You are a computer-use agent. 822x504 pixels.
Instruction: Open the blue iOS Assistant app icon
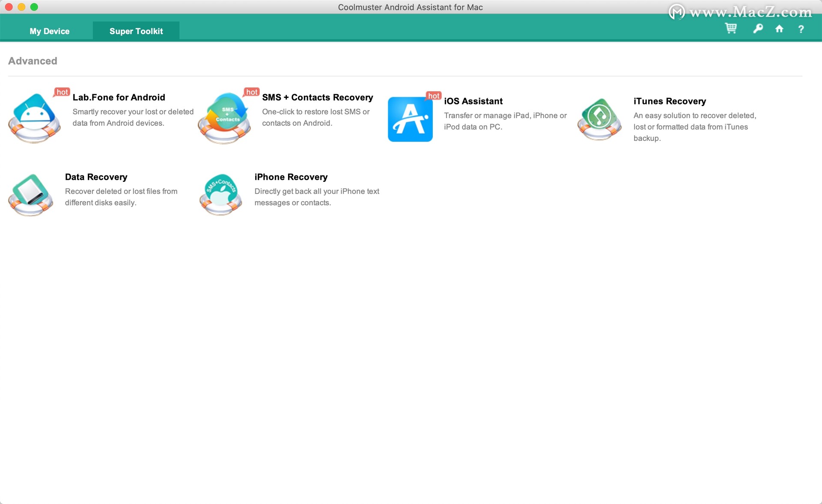pos(410,119)
